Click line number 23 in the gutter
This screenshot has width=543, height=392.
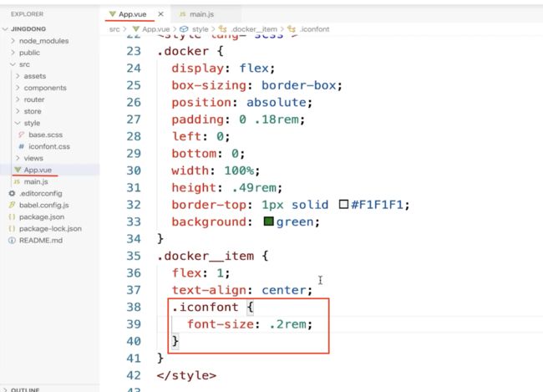click(x=134, y=51)
